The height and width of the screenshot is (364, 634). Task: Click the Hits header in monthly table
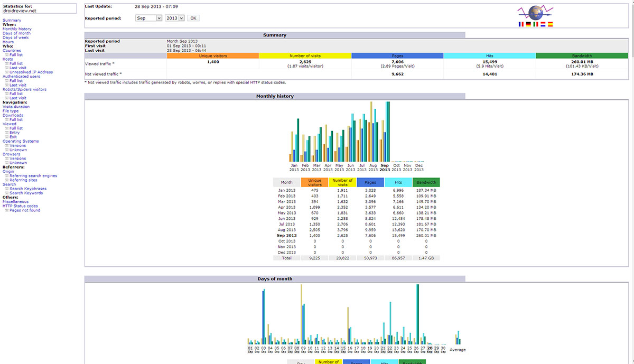coord(398,182)
